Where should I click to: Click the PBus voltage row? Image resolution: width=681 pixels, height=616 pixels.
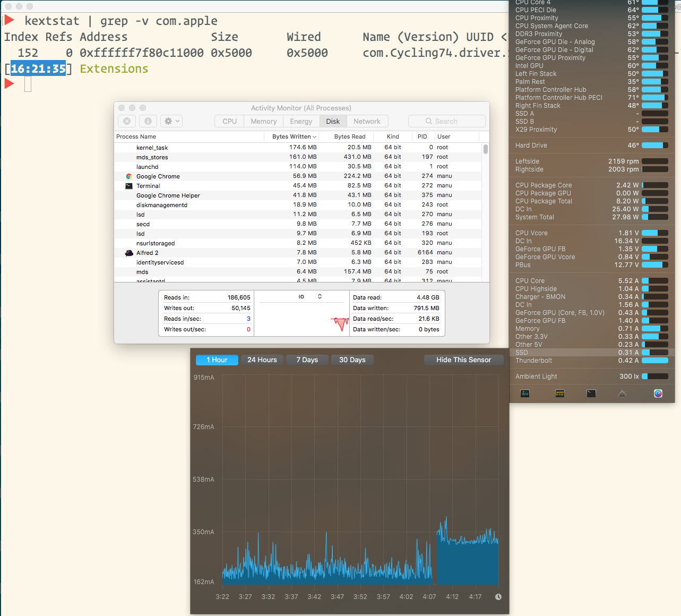point(592,265)
